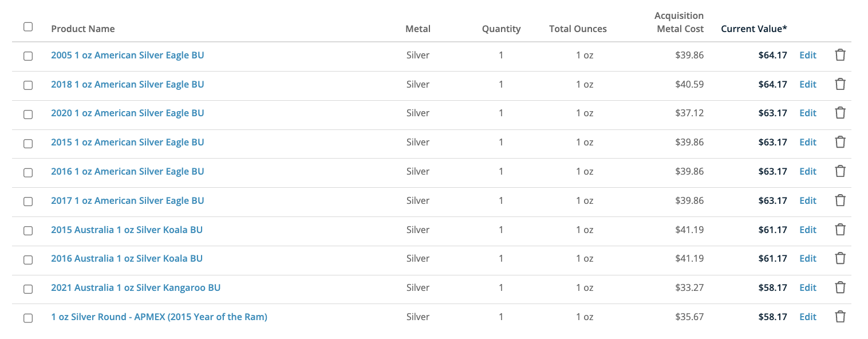This screenshot has width=868, height=339.
Task: Delete the 2017 American Silver Eagle row
Action: click(x=840, y=201)
